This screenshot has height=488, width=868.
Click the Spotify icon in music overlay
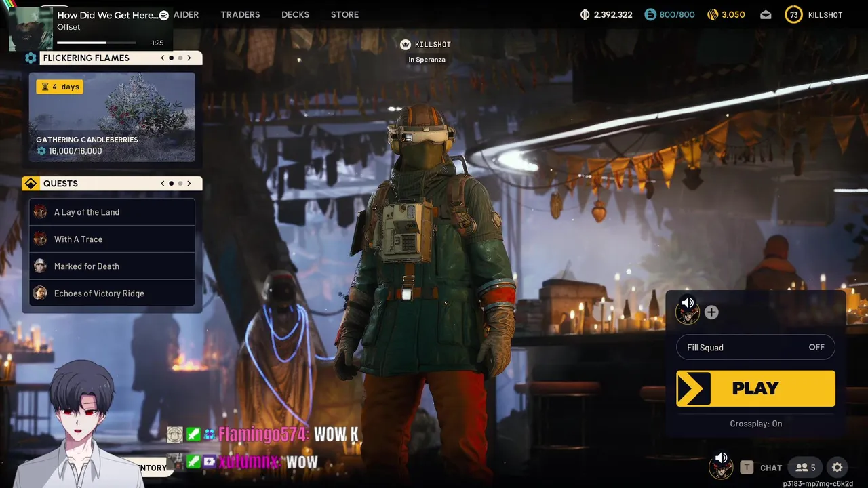point(163,15)
